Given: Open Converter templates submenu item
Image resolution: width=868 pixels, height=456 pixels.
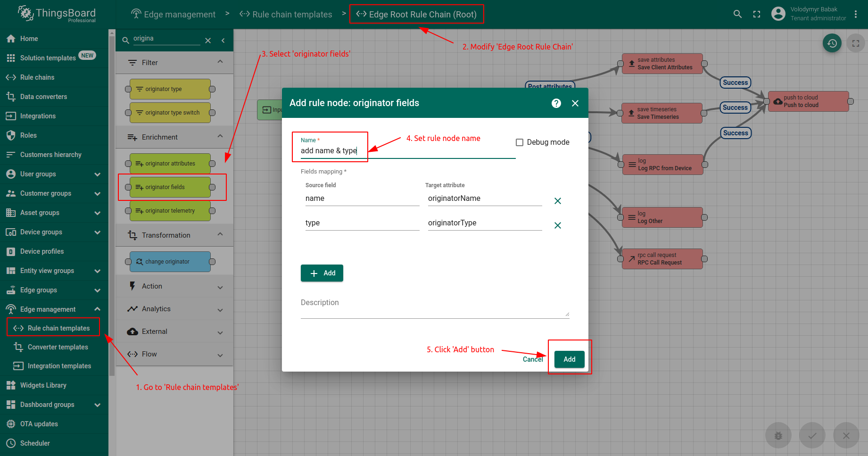Looking at the screenshot, I should coord(54,347).
